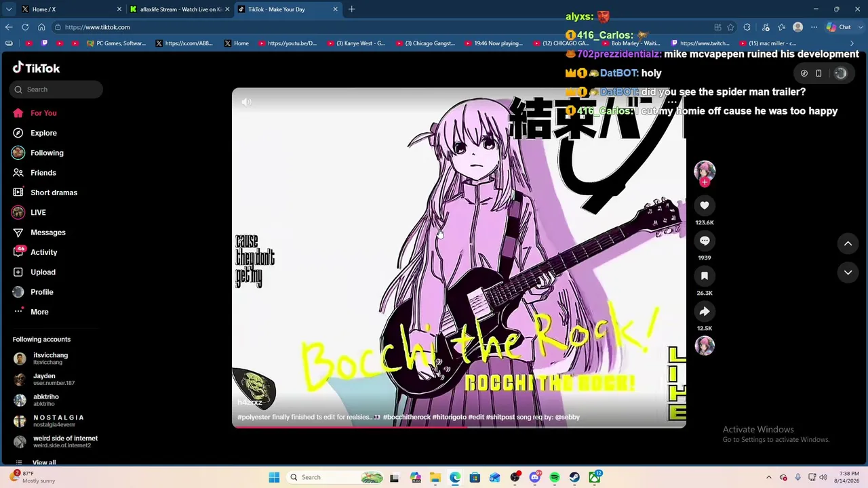Open the taskbar weather widget
868x488 pixels.
pyautogui.click(x=33, y=477)
